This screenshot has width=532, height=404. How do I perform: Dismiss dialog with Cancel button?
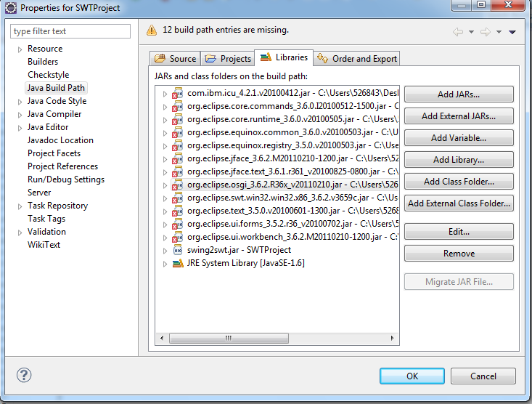(483, 376)
